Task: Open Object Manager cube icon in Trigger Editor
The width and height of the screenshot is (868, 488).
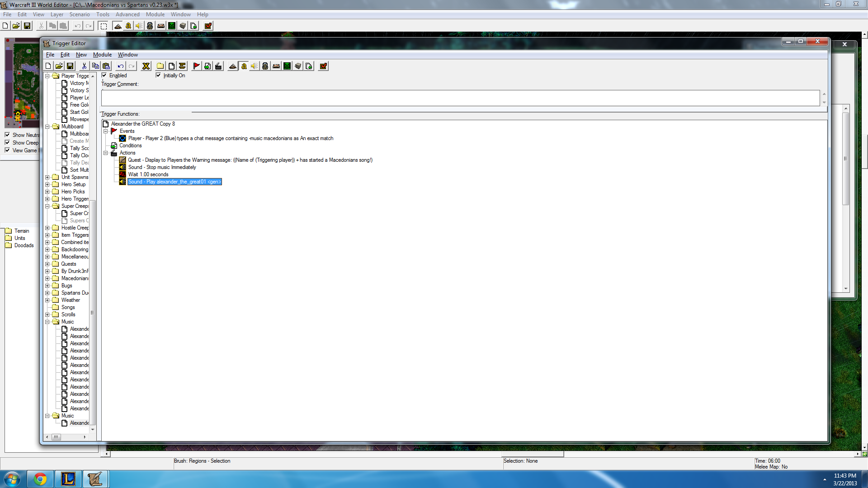Action: [298, 66]
